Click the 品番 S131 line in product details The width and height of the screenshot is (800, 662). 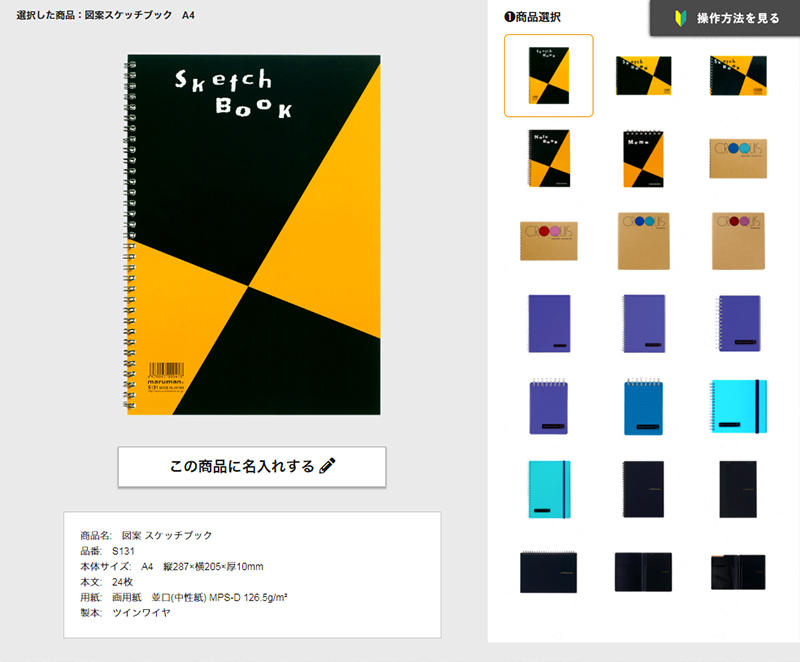tap(108, 551)
